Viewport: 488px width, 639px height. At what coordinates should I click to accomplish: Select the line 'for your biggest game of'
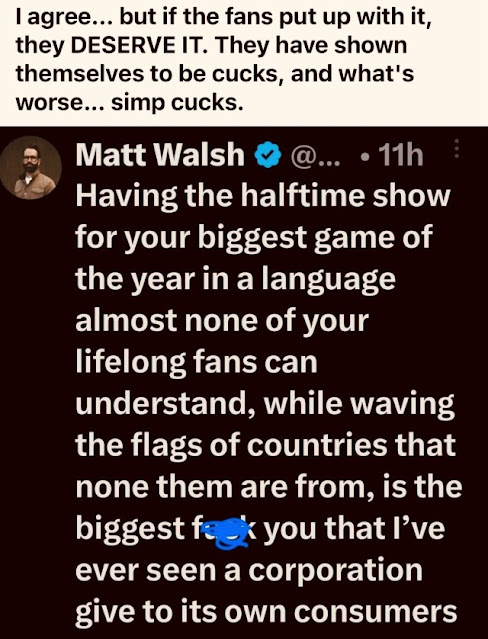[254, 240]
